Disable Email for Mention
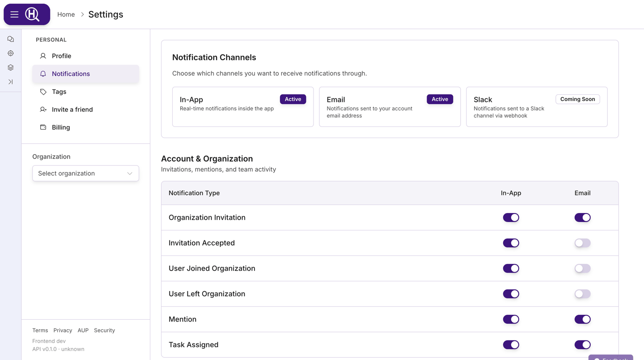The height and width of the screenshot is (360, 644). click(x=583, y=319)
